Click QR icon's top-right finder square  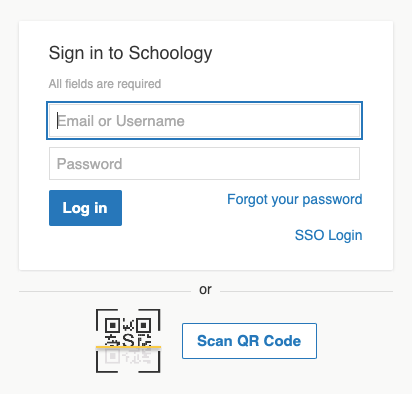coord(144,325)
